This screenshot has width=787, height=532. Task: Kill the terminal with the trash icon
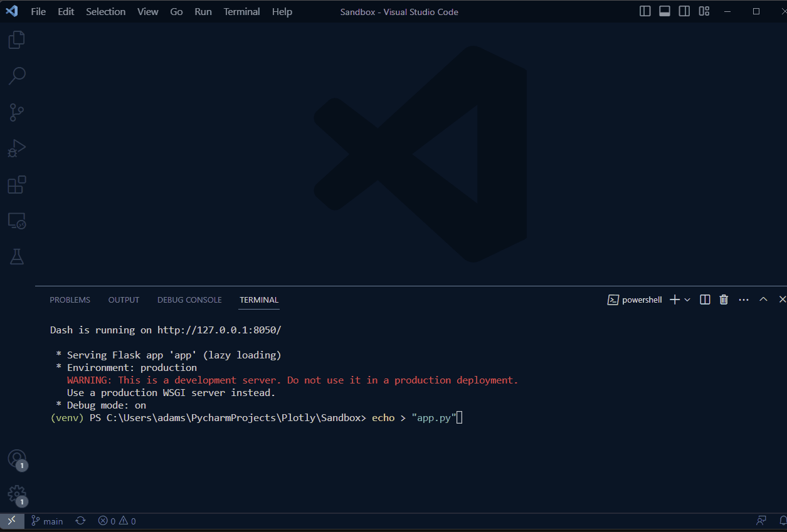pyautogui.click(x=724, y=300)
